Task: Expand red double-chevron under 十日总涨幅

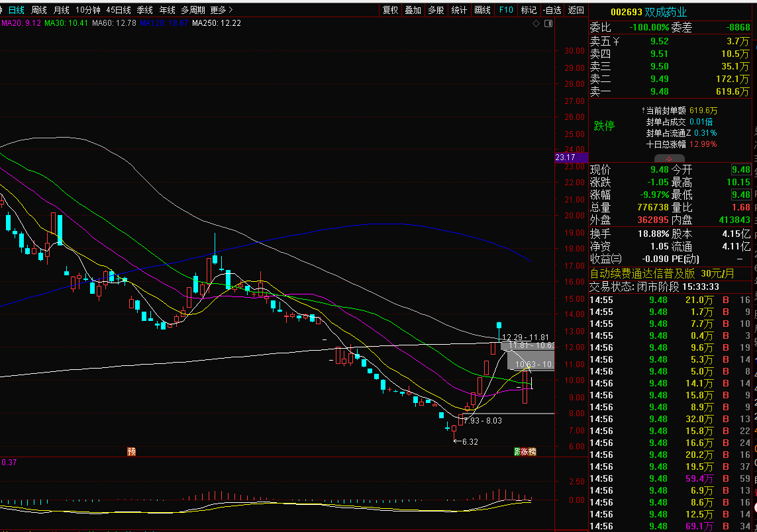Action: [x=670, y=158]
